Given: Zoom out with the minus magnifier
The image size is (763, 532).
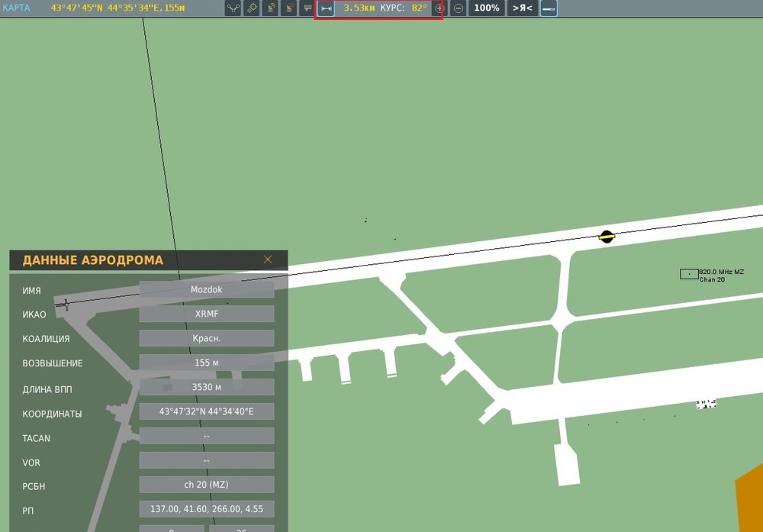Looking at the screenshot, I should [x=458, y=8].
